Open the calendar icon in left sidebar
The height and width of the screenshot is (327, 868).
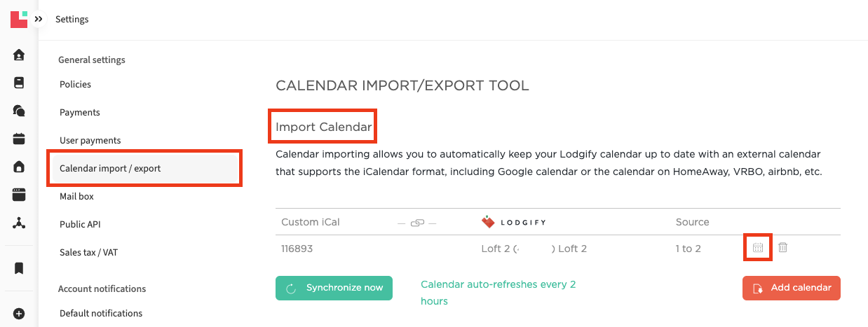[x=19, y=139]
